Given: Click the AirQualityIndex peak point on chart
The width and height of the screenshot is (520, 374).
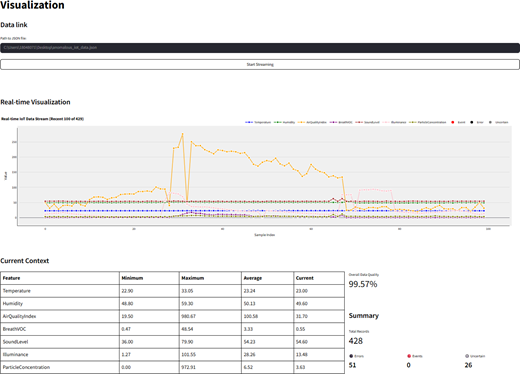Looking at the screenshot, I should click(x=182, y=134).
